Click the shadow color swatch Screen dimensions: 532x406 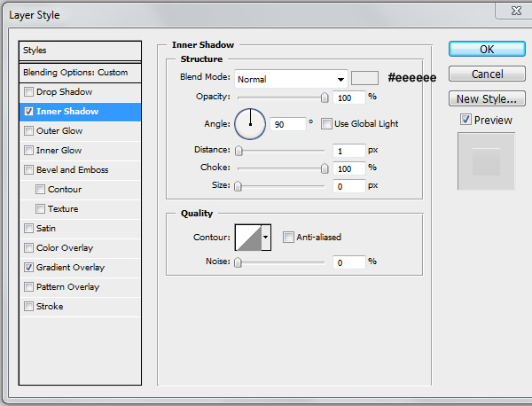click(364, 78)
